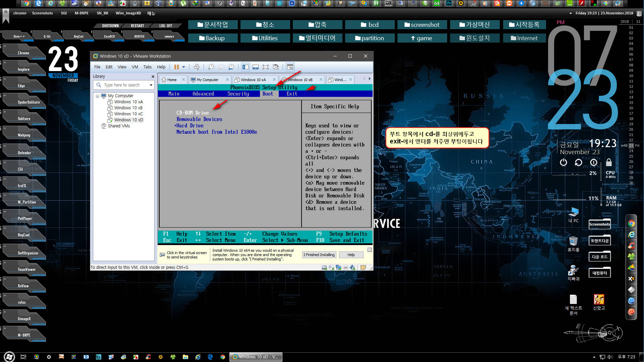Collapse the My Computer tree node
The width and height of the screenshot is (644, 362).
coord(98,96)
